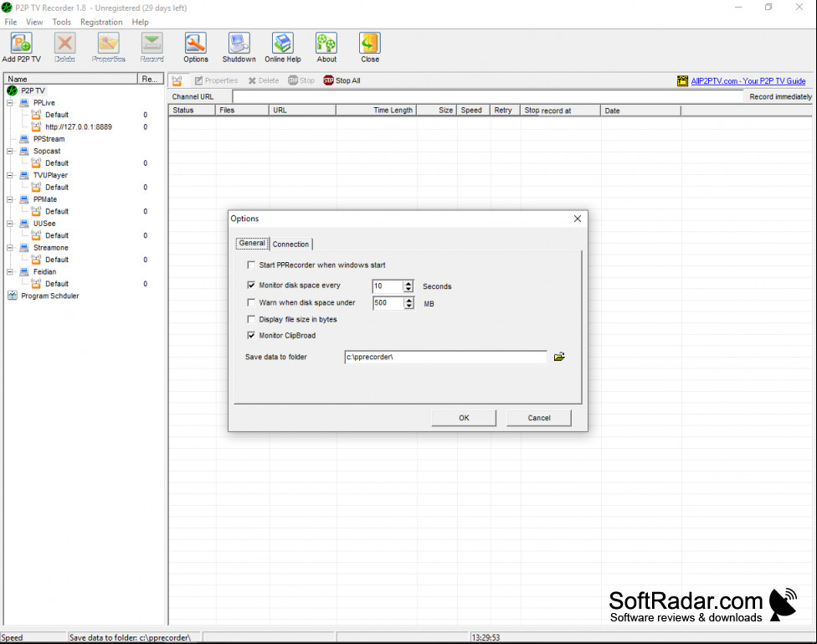Uncheck Monitor disk space every checkbox

tap(251, 286)
